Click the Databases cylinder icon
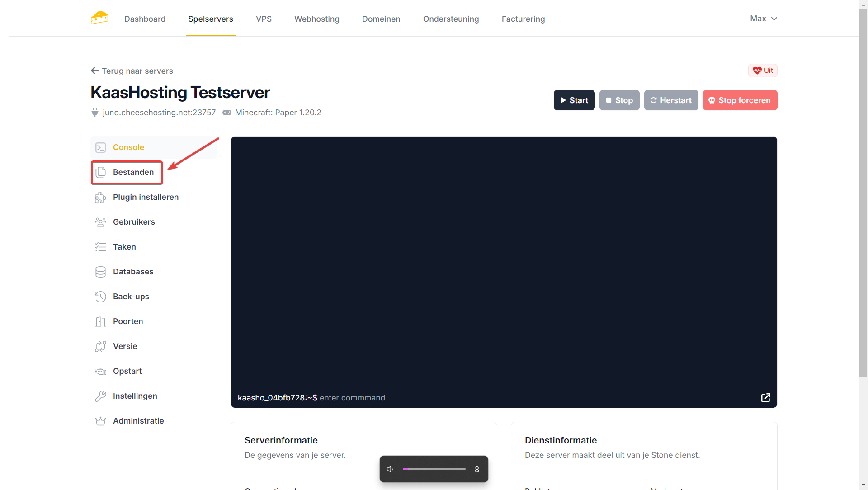This screenshot has height=490, width=868. click(x=100, y=272)
